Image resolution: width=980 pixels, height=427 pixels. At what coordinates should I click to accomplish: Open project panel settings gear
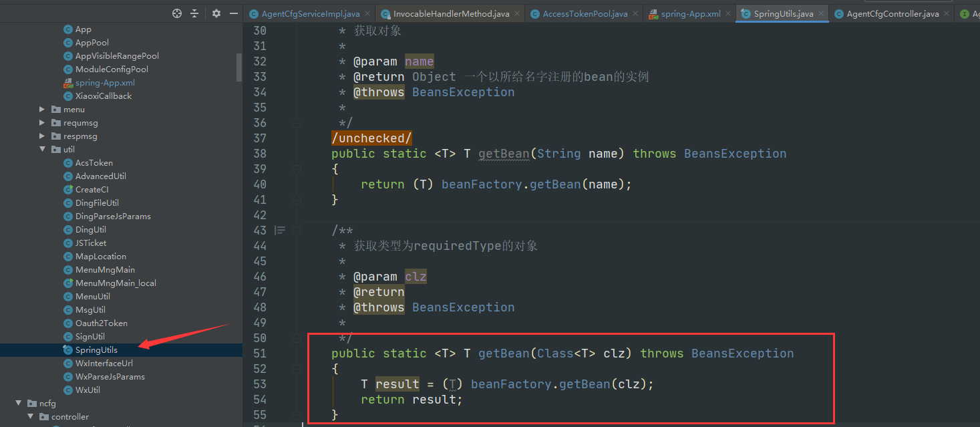216,13
